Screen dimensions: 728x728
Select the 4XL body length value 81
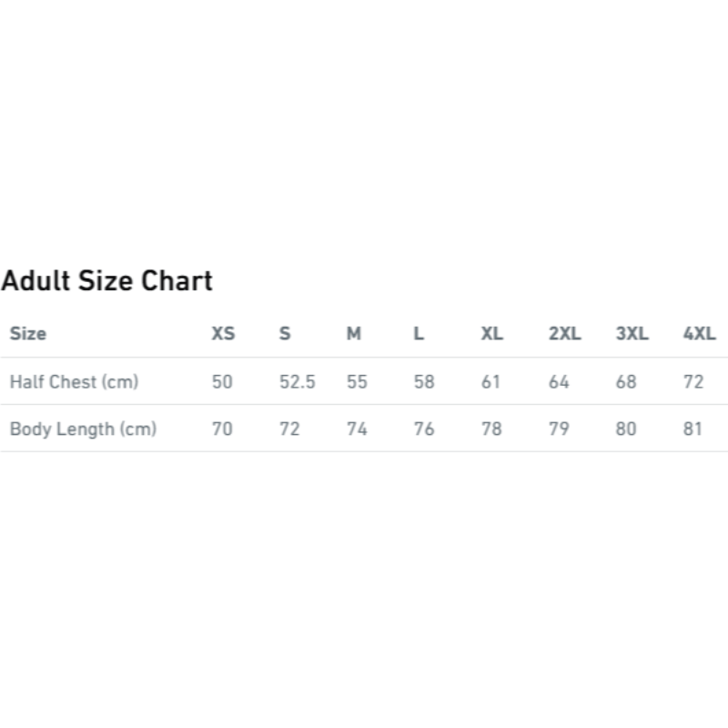pyautogui.click(x=693, y=429)
